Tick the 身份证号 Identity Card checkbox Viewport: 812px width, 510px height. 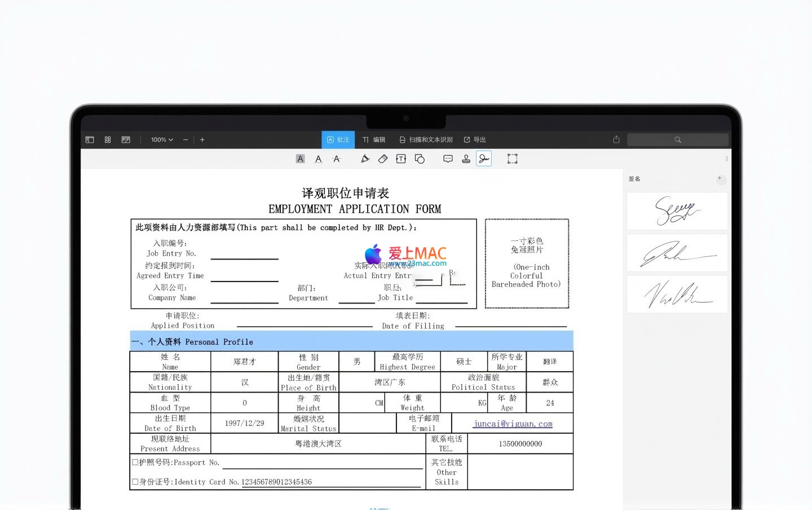135,482
